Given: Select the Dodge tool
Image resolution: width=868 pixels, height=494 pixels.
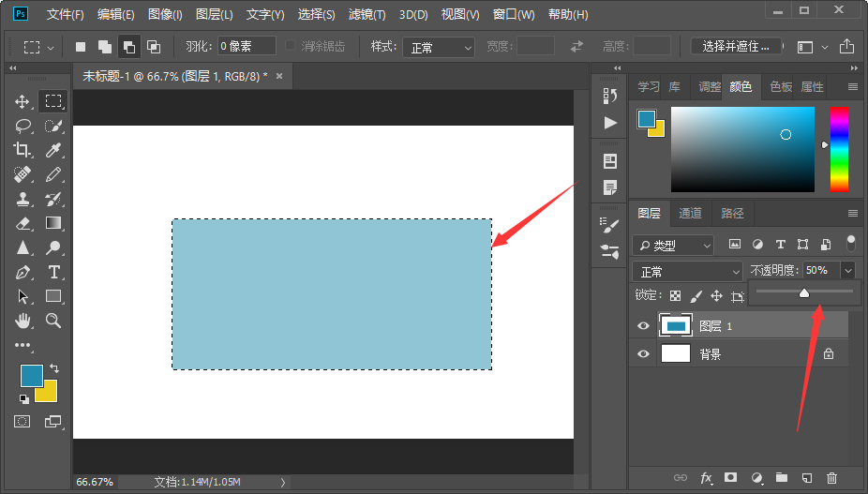Looking at the screenshot, I should coord(53,247).
